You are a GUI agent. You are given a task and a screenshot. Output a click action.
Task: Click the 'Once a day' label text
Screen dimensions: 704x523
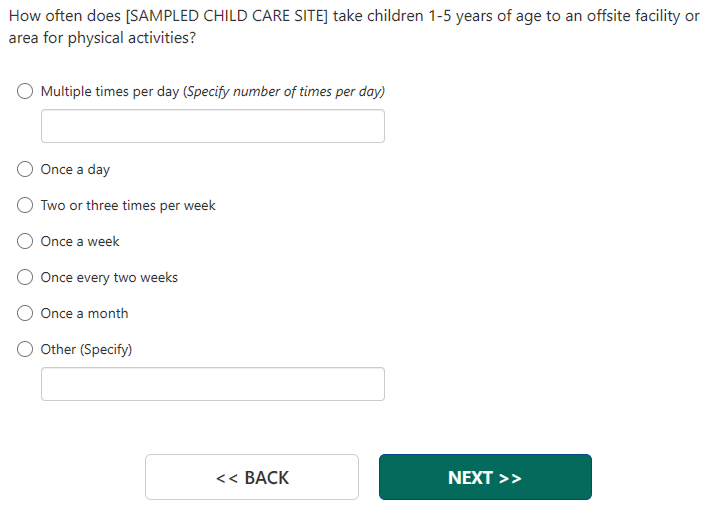[75, 169]
